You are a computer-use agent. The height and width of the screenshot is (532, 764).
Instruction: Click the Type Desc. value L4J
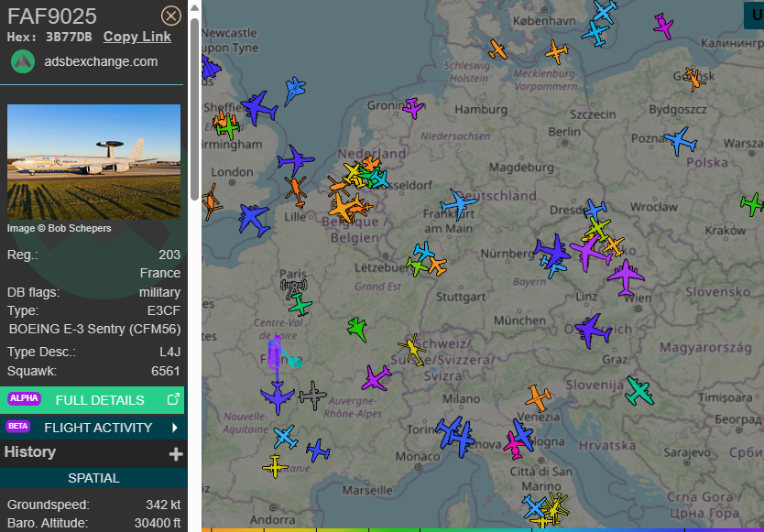pyautogui.click(x=170, y=352)
